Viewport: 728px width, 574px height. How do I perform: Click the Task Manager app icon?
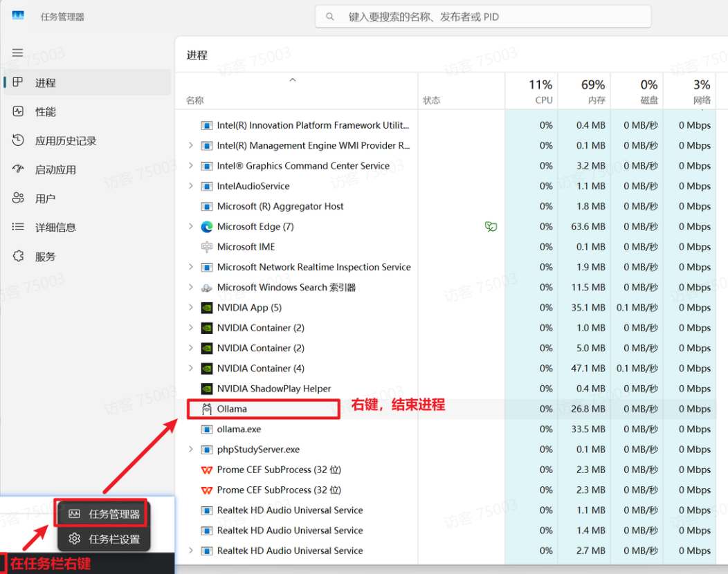coord(18,16)
